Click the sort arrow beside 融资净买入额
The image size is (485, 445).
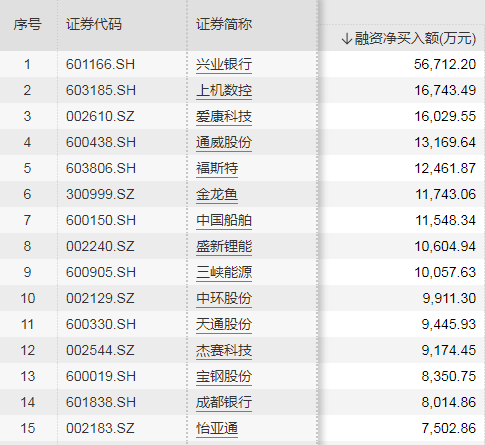(x=347, y=39)
